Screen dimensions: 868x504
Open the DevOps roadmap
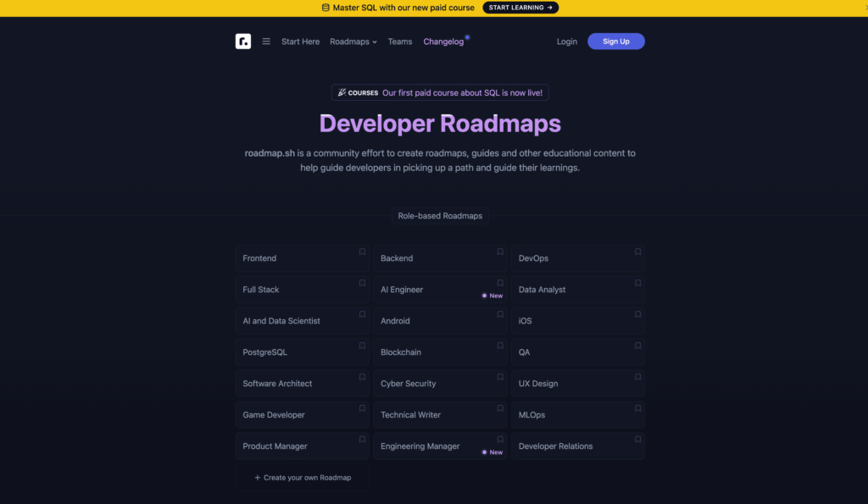click(x=578, y=258)
